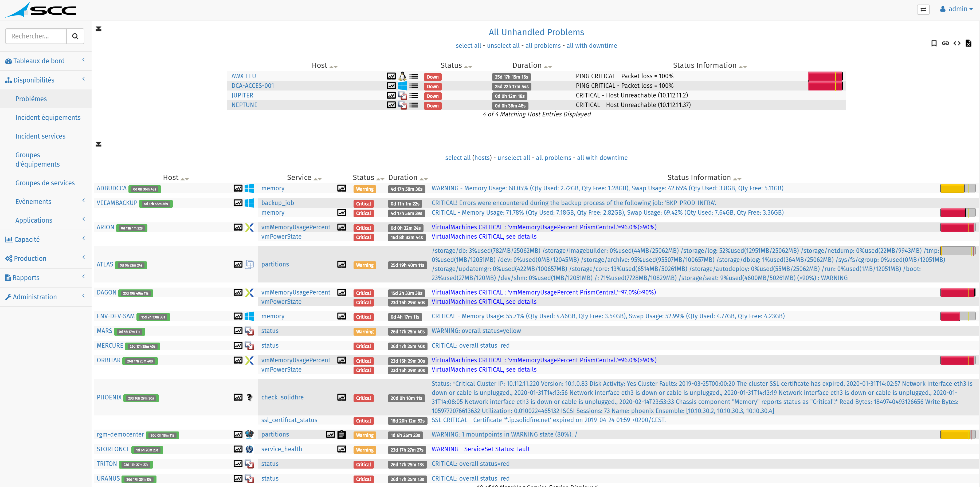
Task: Sort host table by Duration
Action: coord(548,66)
